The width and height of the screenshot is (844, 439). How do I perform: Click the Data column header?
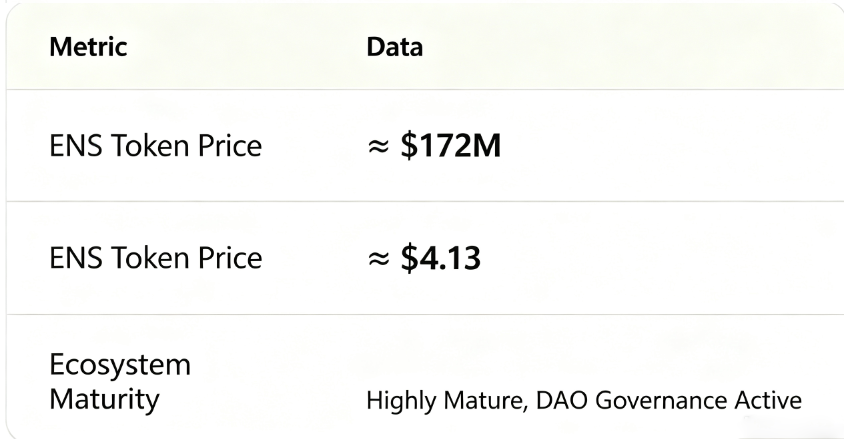(395, 47)
